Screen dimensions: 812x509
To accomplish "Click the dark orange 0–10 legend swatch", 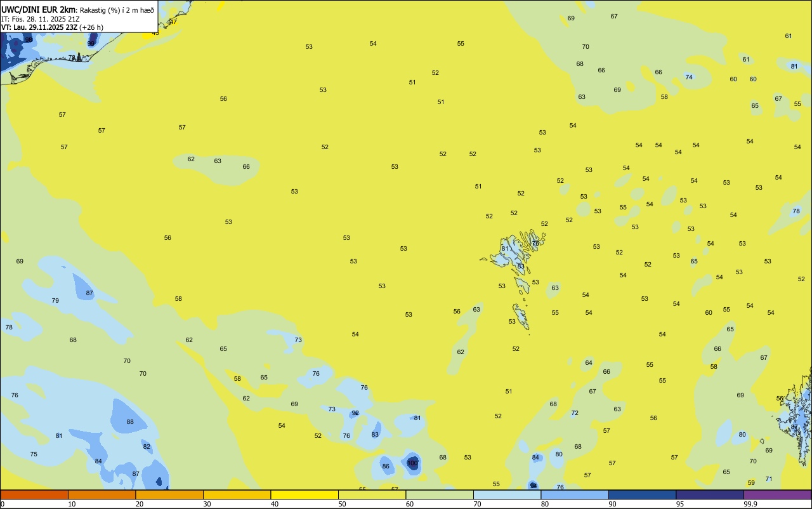I will pyautogui.click(x=34, y=494).
